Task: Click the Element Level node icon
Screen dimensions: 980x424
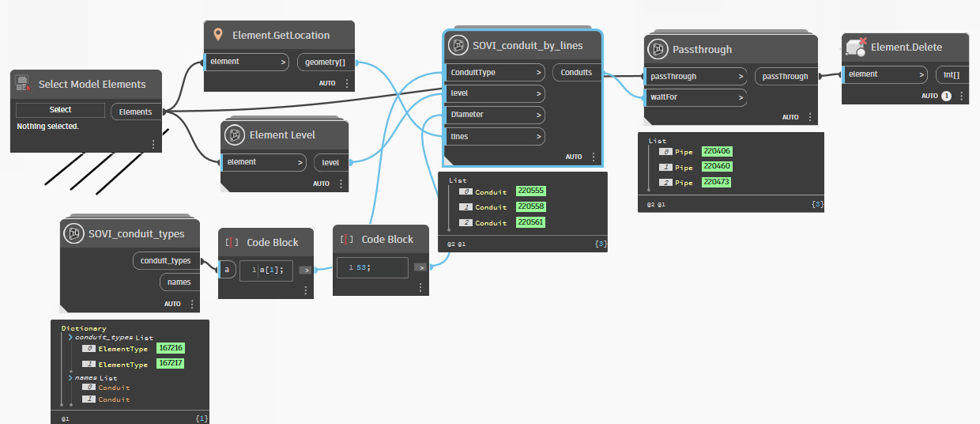Action: coord(233,134)
